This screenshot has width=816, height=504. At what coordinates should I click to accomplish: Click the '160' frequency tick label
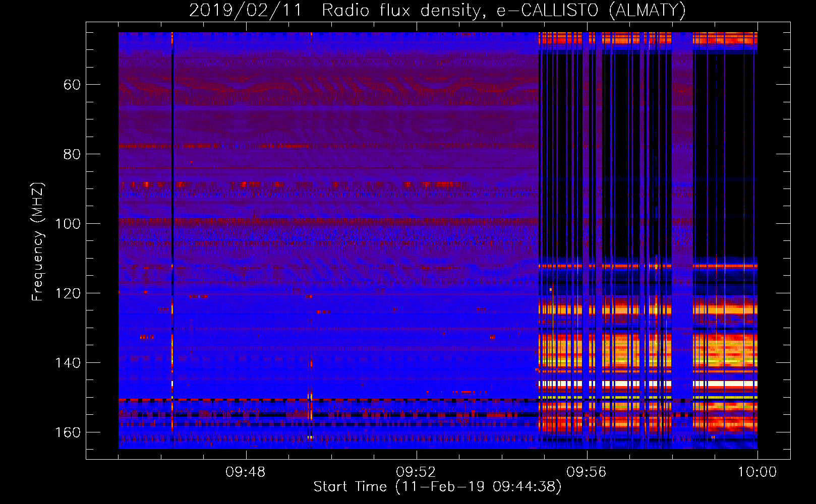(68, 432)
